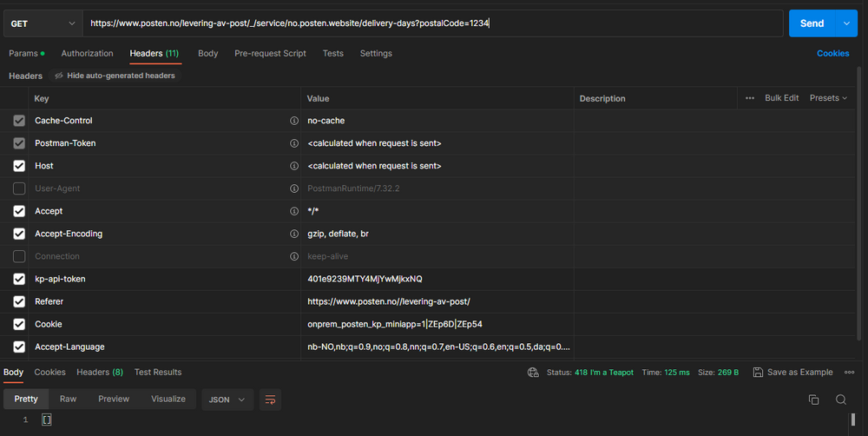Click the network globe icon near Status
This screenshot has width=868, height=436.
(x=533, y=373)
